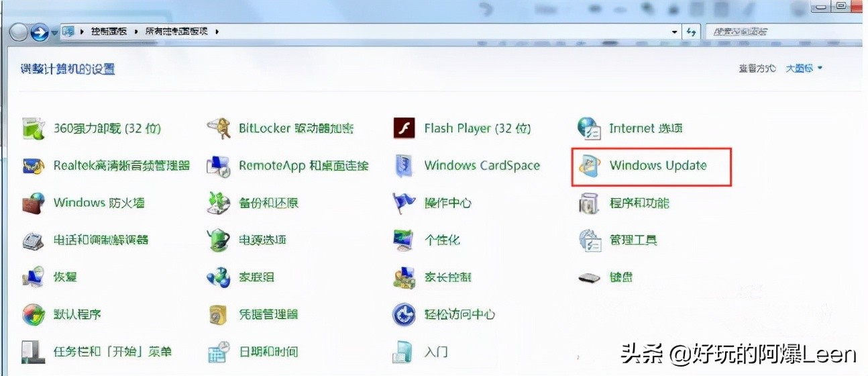Image resolution: width=868 pixels, height=376 pixels.
Task: Open 恢复 icon
Action: tap(34, 277)
